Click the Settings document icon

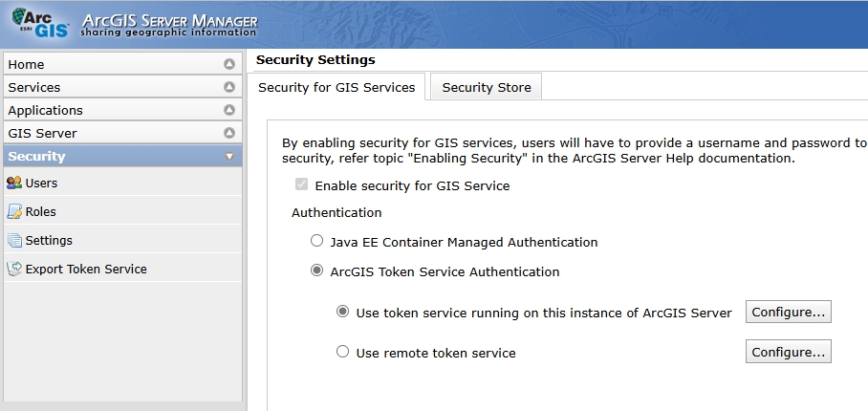coord(14,241)
